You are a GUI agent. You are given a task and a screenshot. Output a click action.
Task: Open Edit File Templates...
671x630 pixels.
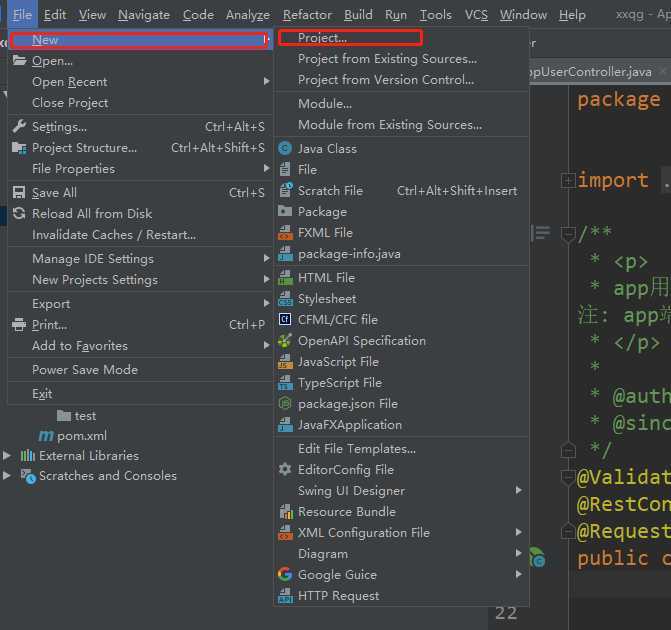(x=357, y=449)
